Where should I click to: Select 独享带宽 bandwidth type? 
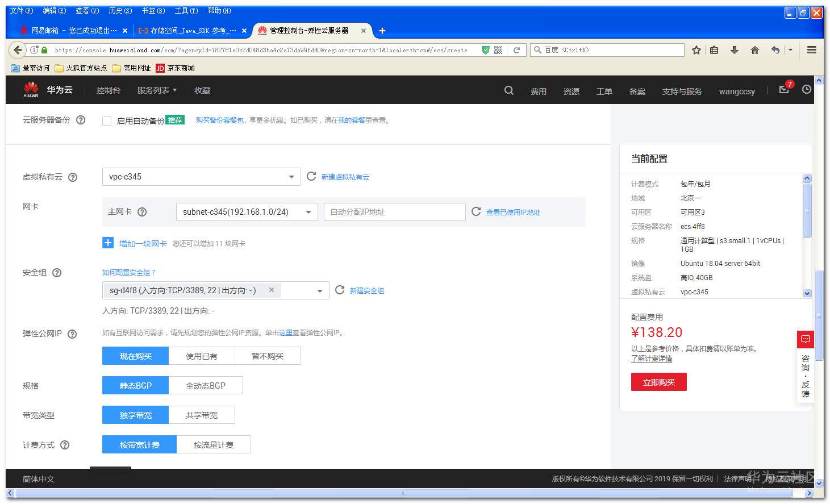pos(136,415)
